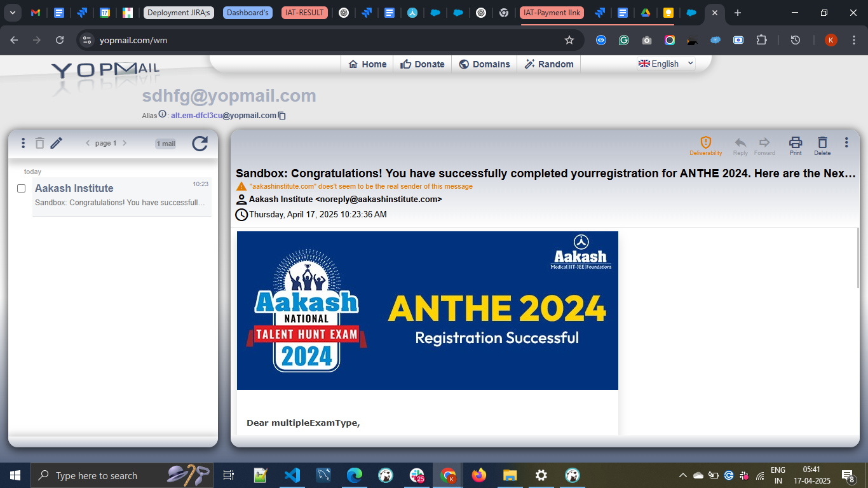
Task: Copy the alias email address
Action: coord(282,116)
